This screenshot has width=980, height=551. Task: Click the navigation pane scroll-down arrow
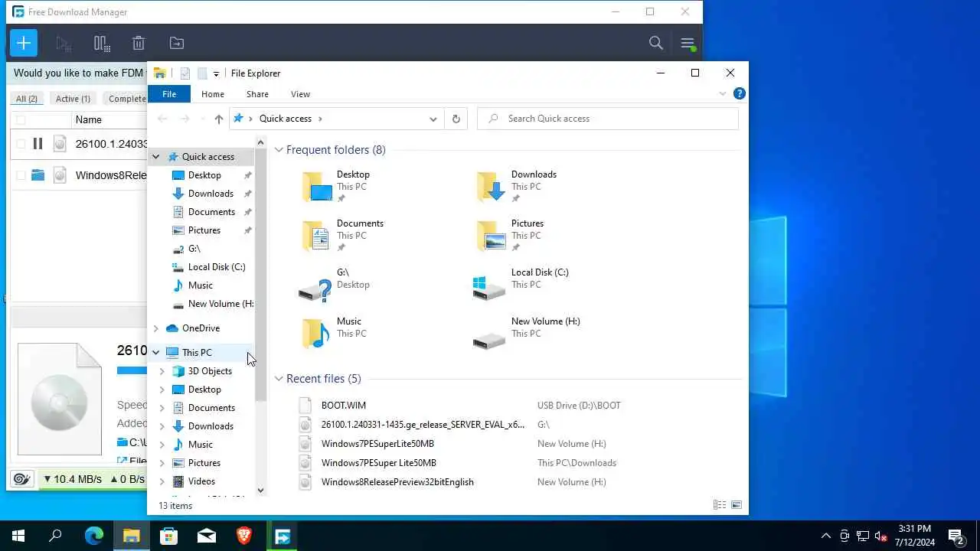[x=260, y=490]
